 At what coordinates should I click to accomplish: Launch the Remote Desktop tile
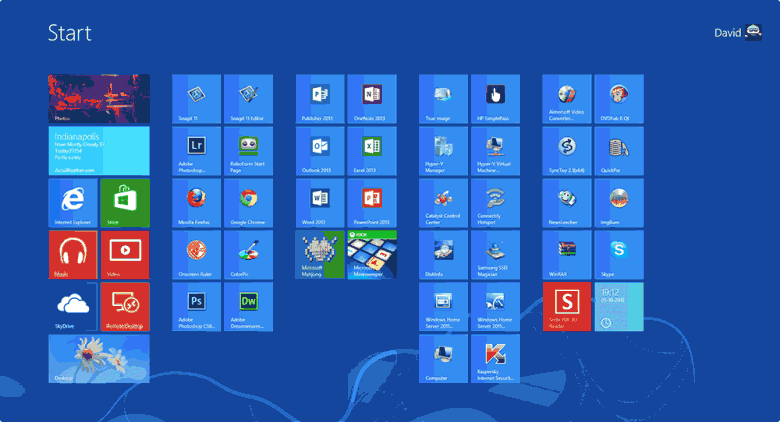[x=125, y=307]
